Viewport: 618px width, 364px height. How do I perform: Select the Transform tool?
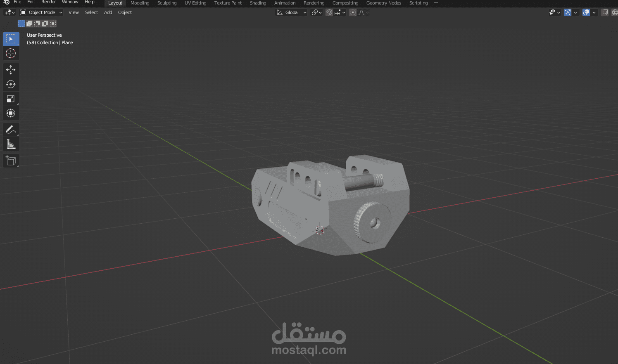(x=11, y=113)
